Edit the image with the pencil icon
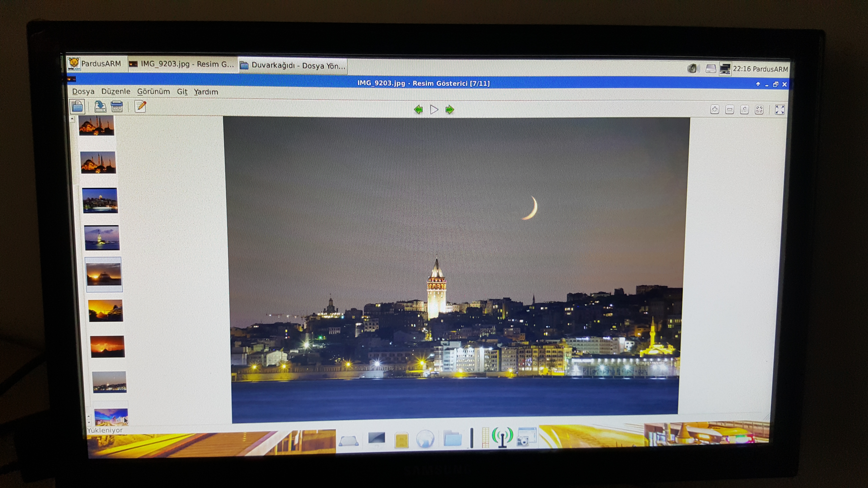This screenshot has height=488, width=868. [141, 107]
